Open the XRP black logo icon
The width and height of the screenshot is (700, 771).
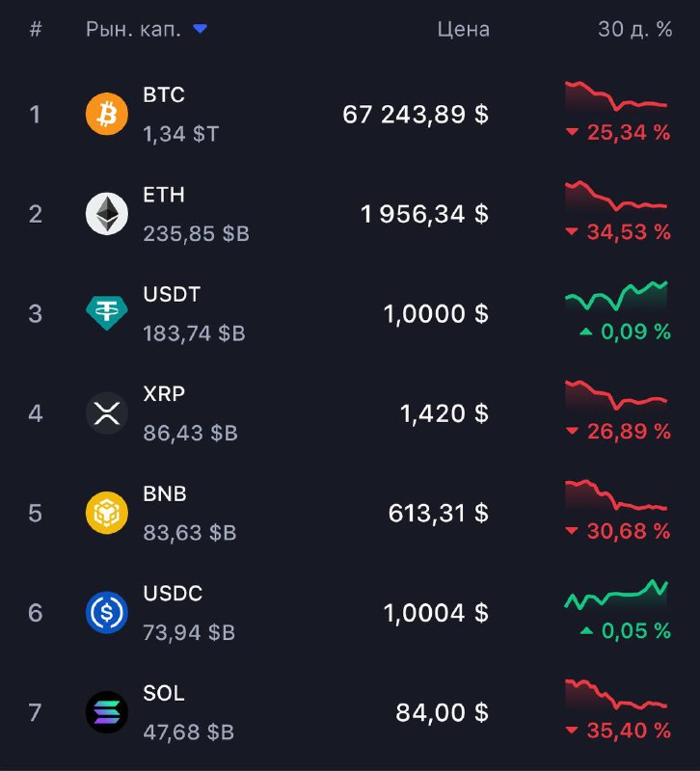pos(107,413)
